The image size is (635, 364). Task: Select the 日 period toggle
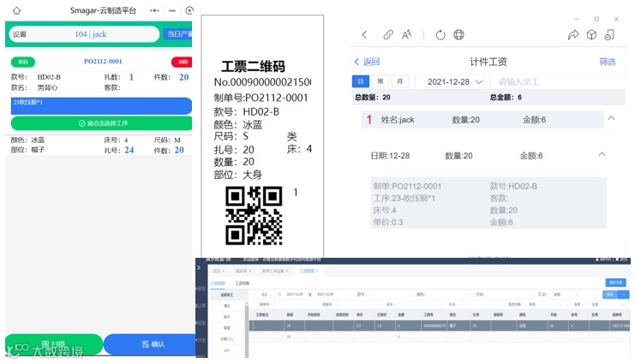click(x=360, y=81)
